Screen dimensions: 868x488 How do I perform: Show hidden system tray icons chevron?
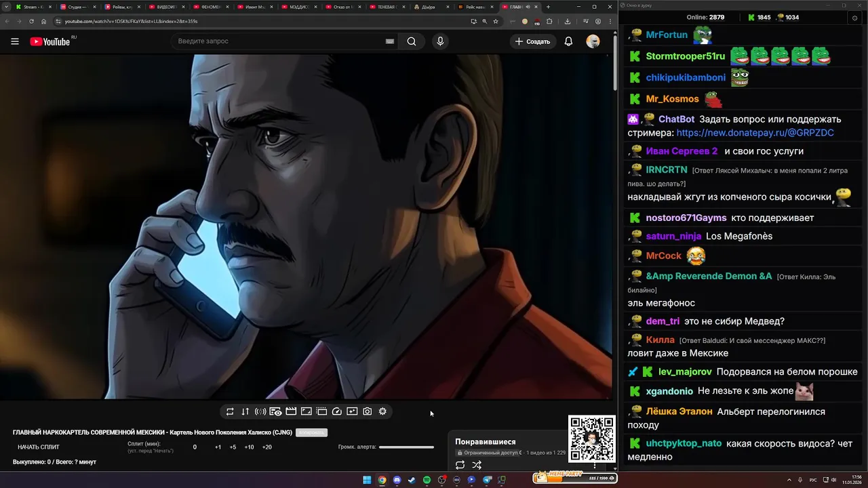789,480
